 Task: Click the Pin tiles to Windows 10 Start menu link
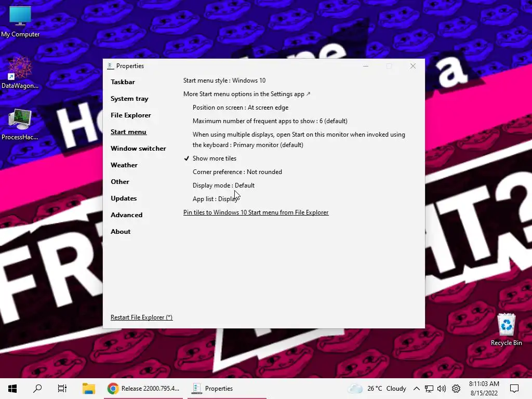(256, 212)
